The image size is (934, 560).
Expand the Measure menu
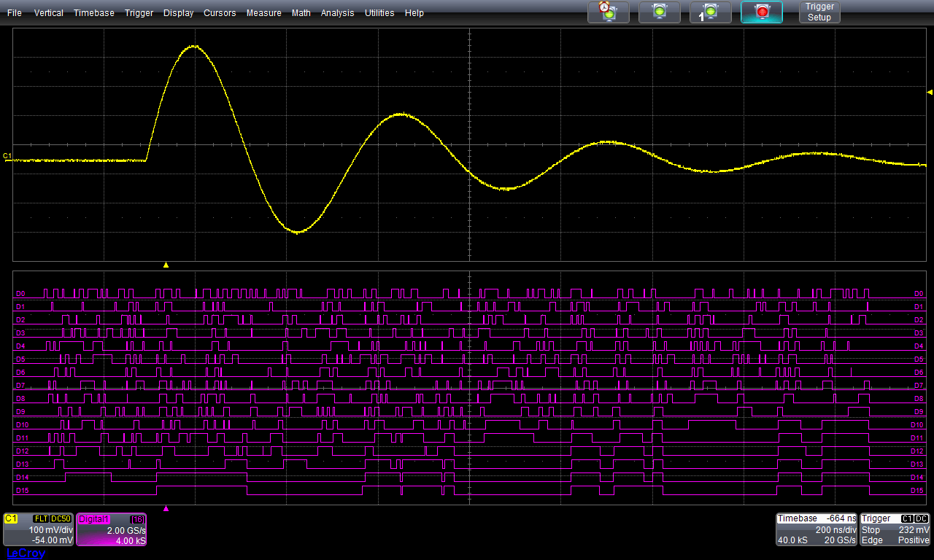[x=263, y=13]
